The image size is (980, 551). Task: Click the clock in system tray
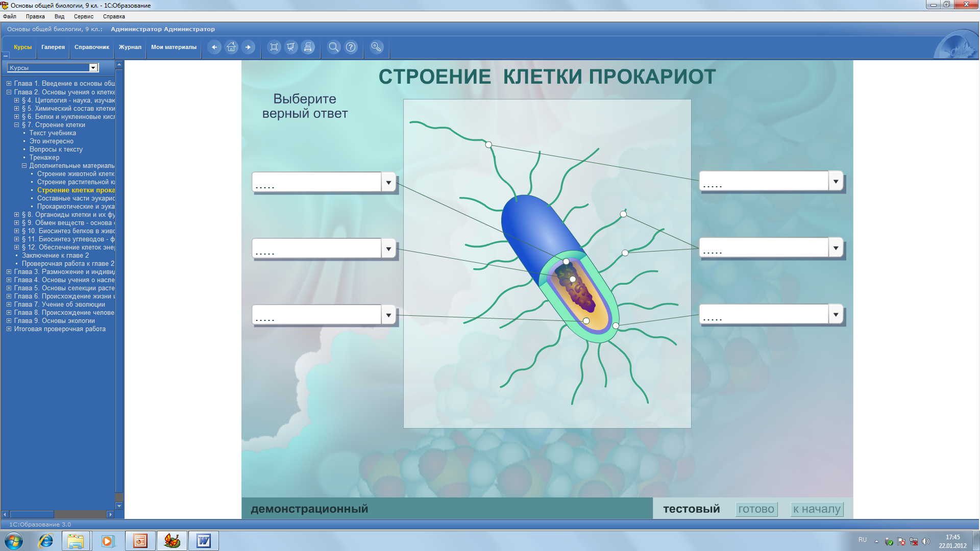click(952, 541)
